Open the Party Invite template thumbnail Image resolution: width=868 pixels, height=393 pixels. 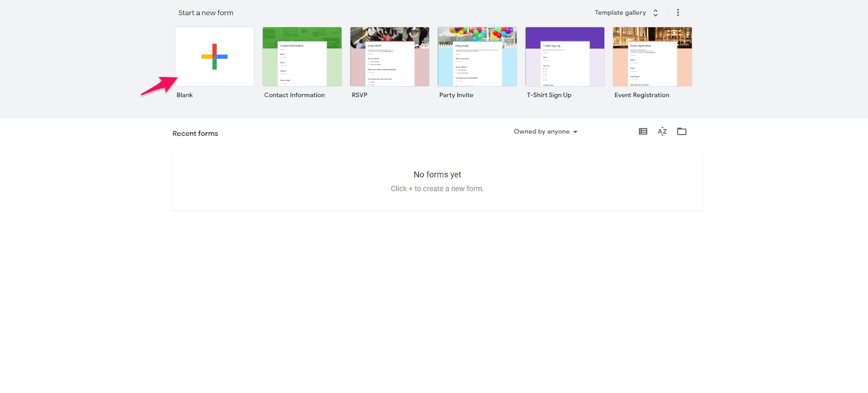pos(477,57)
